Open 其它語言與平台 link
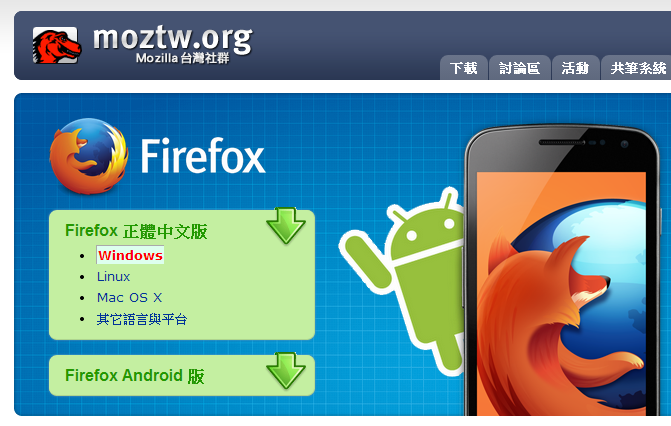 point(142,319)
